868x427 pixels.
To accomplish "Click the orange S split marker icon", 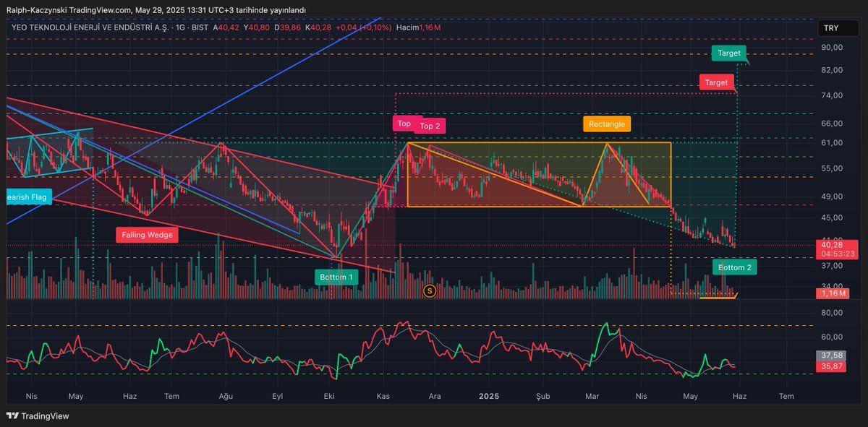I will (x=429, y=290).
